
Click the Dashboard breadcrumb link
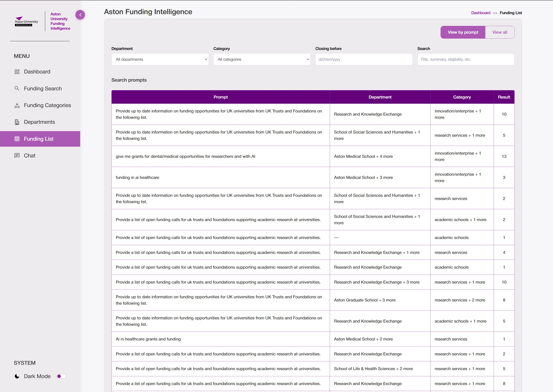(481, 13)
